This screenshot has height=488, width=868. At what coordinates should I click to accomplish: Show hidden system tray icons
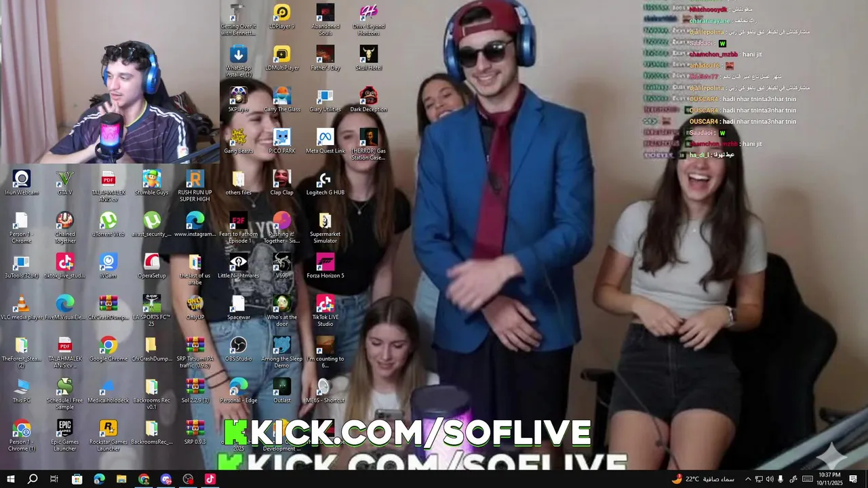(x=748, y=479)
